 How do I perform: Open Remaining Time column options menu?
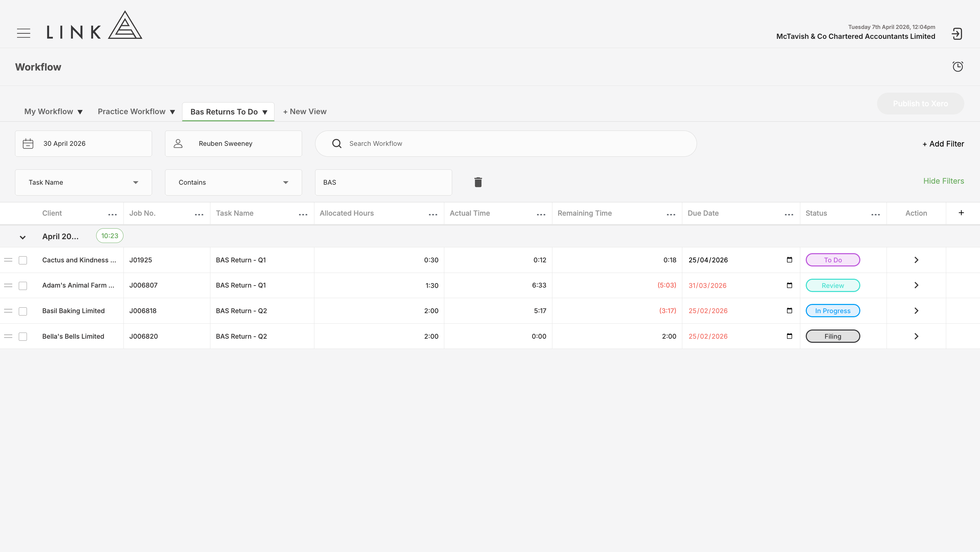(x=671, y=215)
